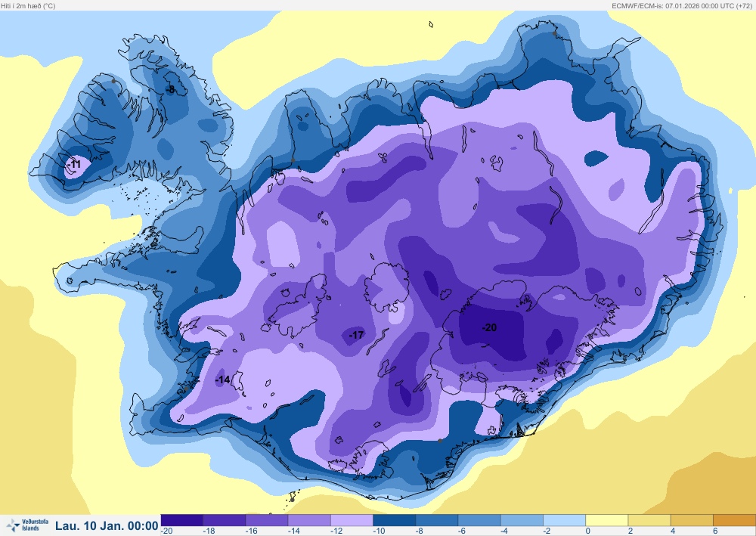Click the 6 tick label on the color scale
The image size is (756, 536).
(715, 531)
